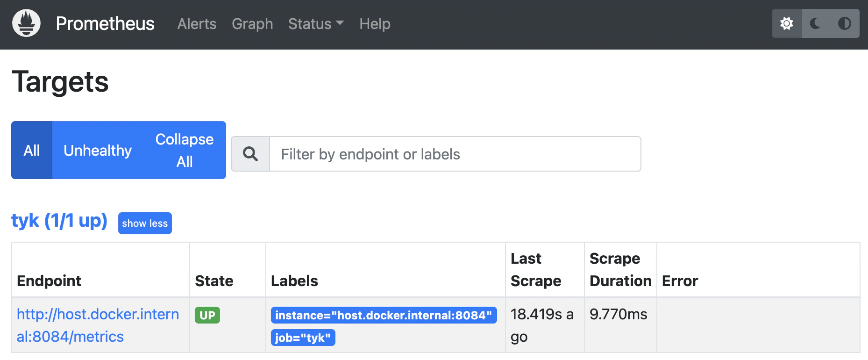Click the instance label badge
This screenshot has height=360, width=868.
coord(384,315)
